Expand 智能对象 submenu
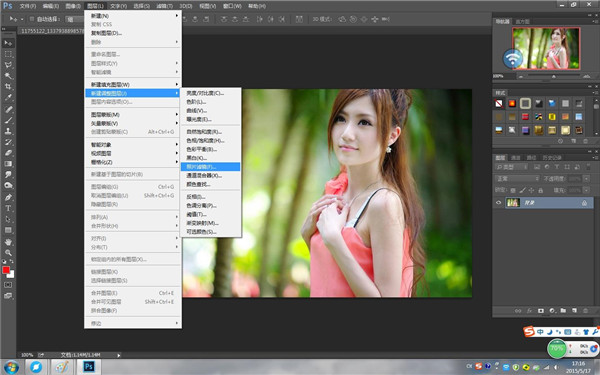The width and height of the screenshot is (600, 375). click(133, 145)
